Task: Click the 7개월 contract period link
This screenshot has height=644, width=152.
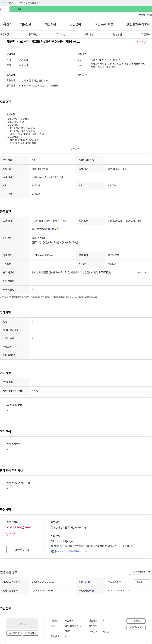Action: tap(63, 221)
